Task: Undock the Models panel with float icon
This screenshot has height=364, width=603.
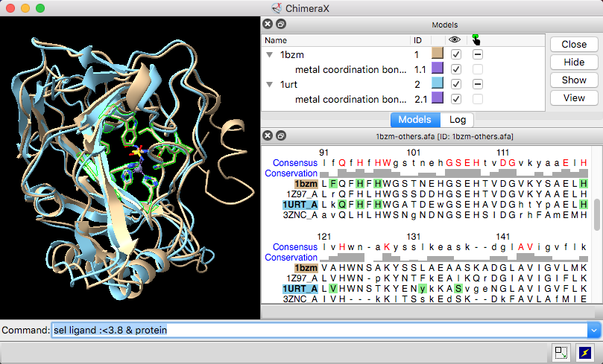Action: click(x=281, y=24)
